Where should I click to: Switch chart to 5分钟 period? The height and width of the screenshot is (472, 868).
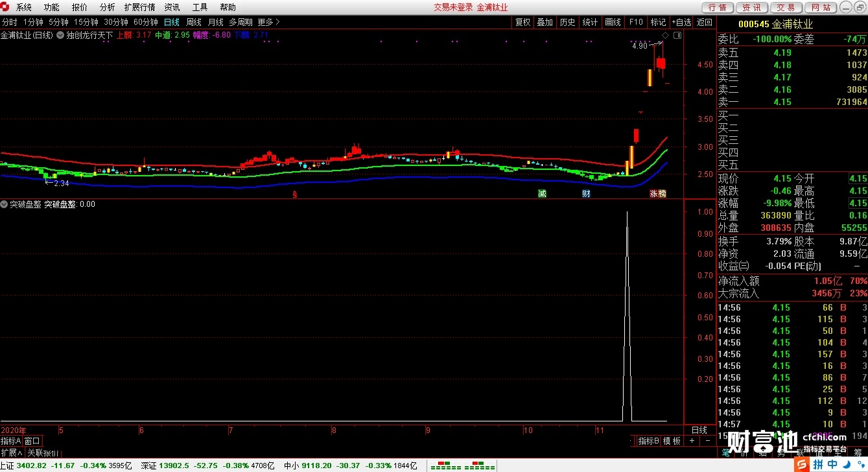pos(58,22)
